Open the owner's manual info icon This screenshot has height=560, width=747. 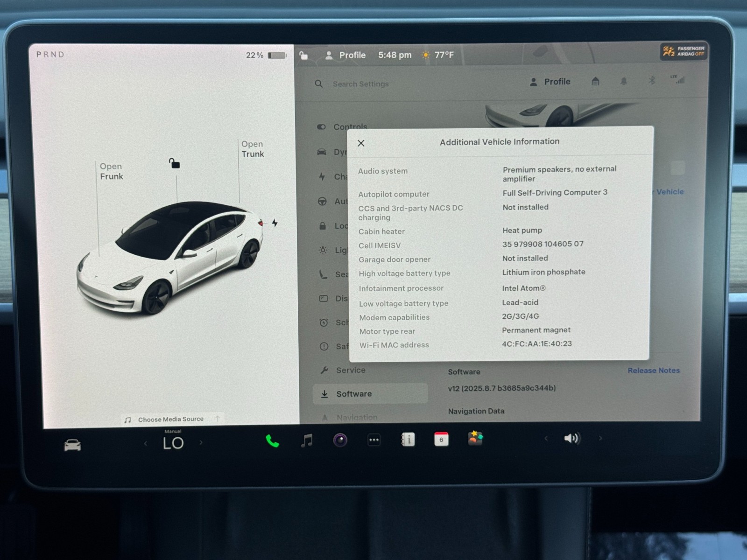408,440
